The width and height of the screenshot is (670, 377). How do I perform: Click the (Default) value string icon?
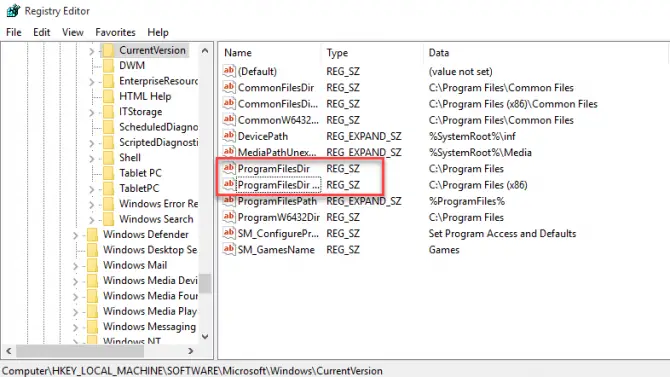pos(229,71)
